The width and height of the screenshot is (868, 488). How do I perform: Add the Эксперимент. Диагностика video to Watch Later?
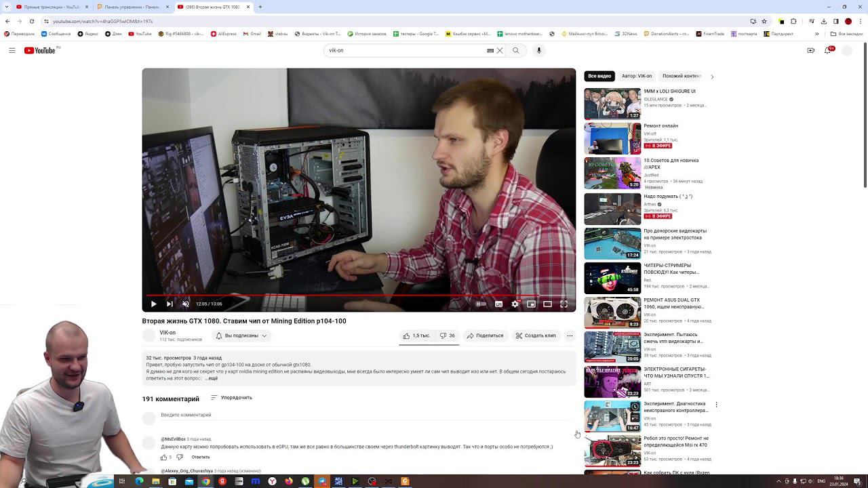tap(634, 407)
